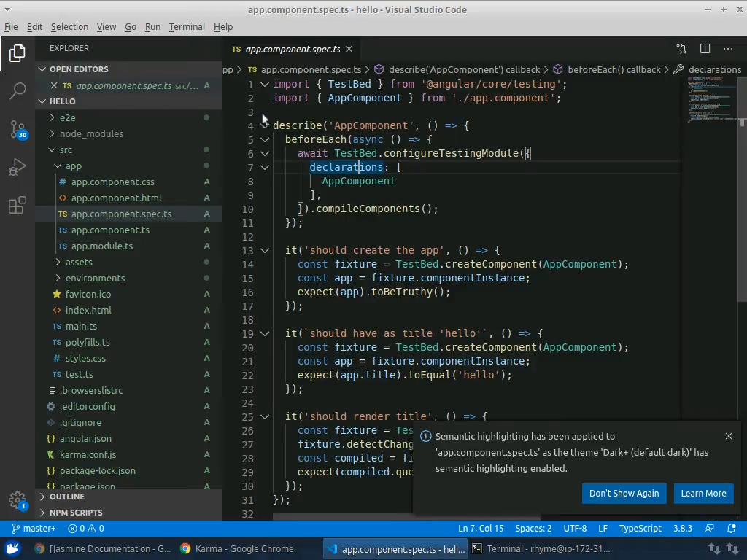
Task: Open the Search view in activity bar
Action: tap(18, 91)
